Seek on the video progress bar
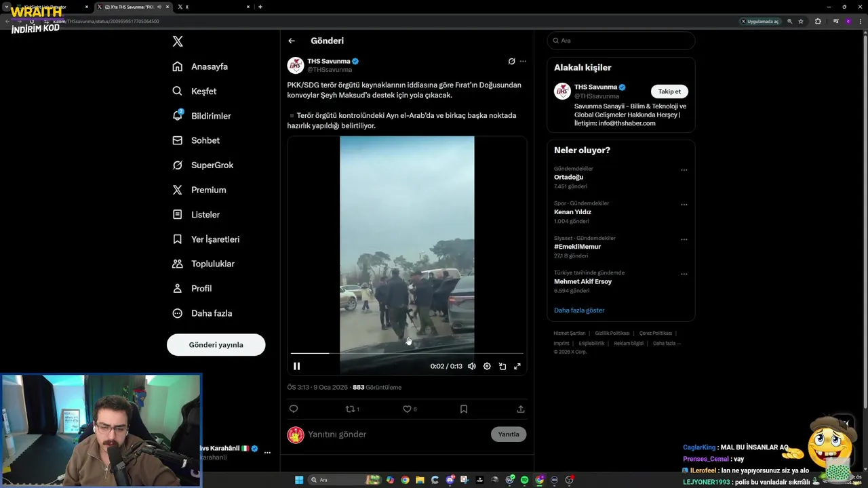The width and height of the screenshot is (868, 488). click(x=407, y=353)
